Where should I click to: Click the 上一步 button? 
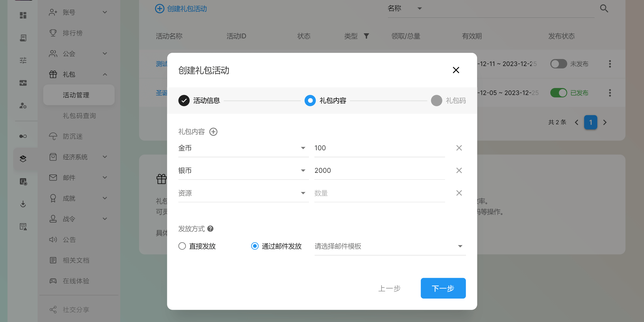pos(389,288)
